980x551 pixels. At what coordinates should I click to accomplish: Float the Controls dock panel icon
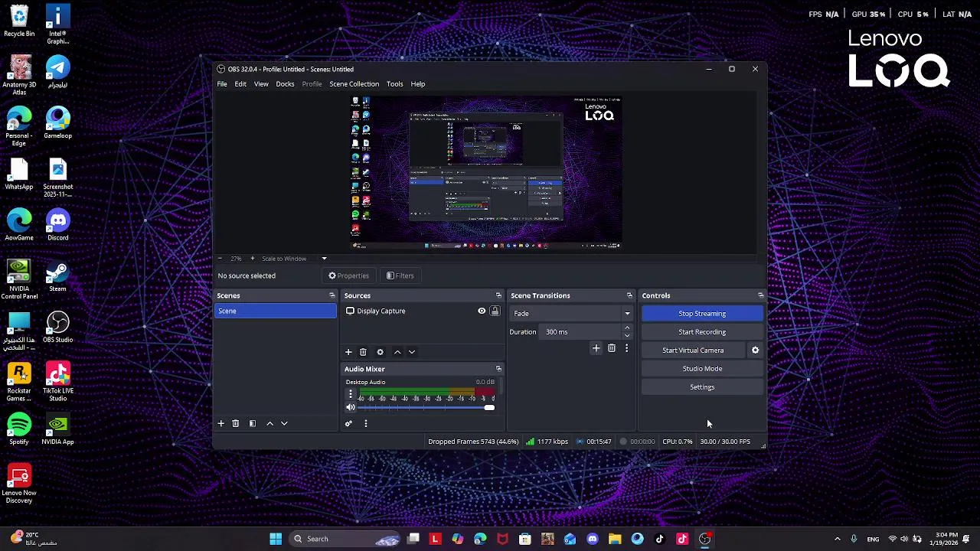(x=760, y=295)
